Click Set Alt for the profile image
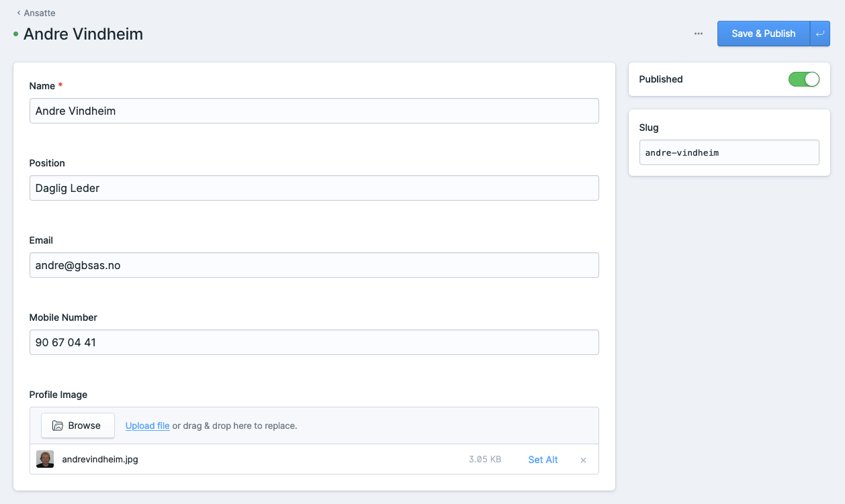This screenshot has height=504, width=845. coord(543,460)
